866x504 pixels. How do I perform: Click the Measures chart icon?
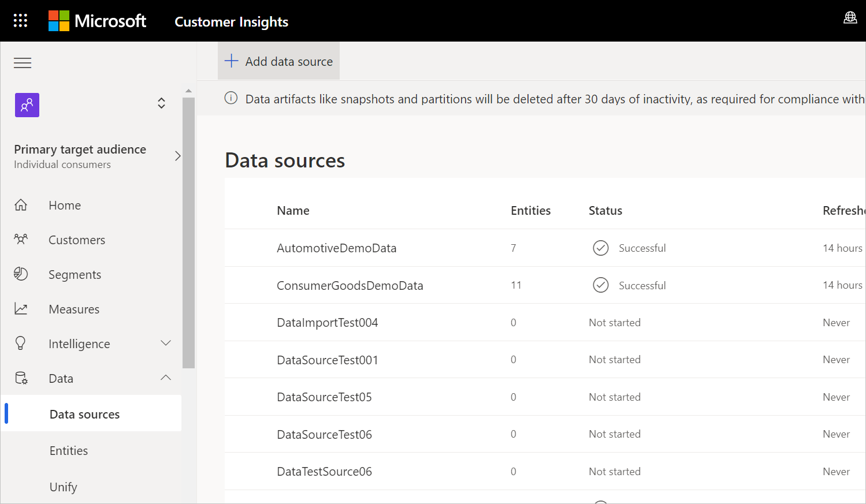pyautogui.click(x=21, y=309)
